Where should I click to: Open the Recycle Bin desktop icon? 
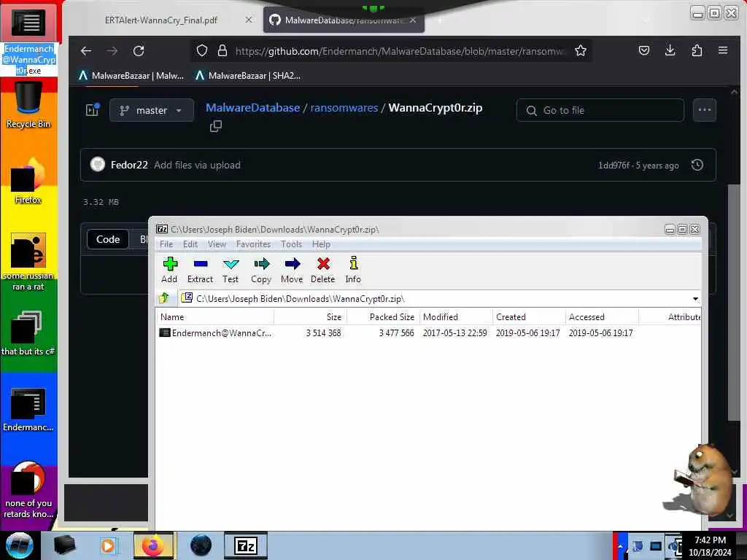tap(28, 106)
